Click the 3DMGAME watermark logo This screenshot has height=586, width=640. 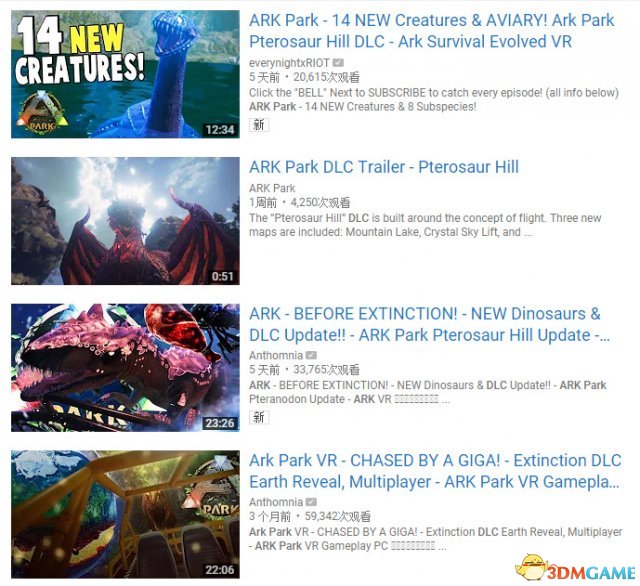[x=576, y=569]
